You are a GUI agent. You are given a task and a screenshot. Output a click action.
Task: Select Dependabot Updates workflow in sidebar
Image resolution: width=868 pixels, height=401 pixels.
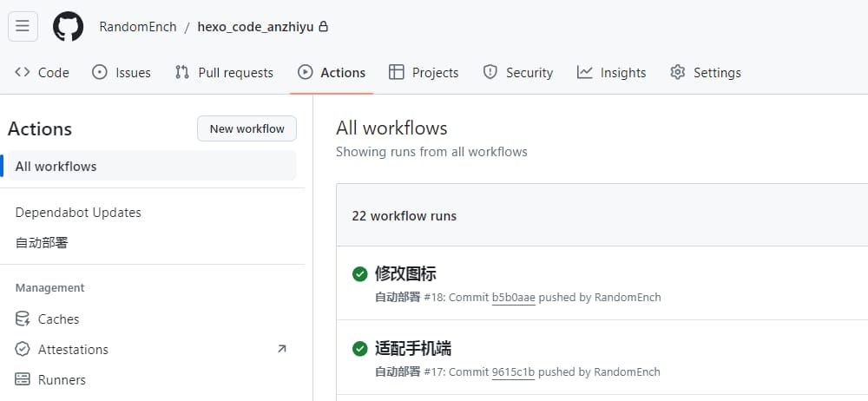(78, 213)
